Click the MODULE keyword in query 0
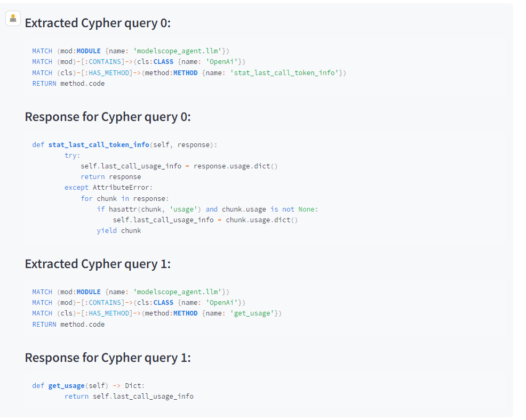Viewport: 526px width, 420px height. (x=89, y=51)
